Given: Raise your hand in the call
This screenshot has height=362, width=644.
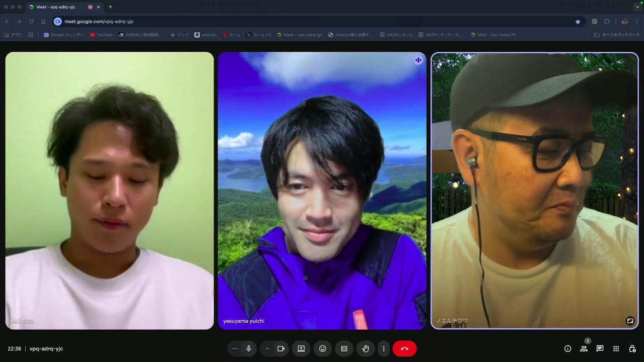Looking at the screenshot, I should pos(366,348).
